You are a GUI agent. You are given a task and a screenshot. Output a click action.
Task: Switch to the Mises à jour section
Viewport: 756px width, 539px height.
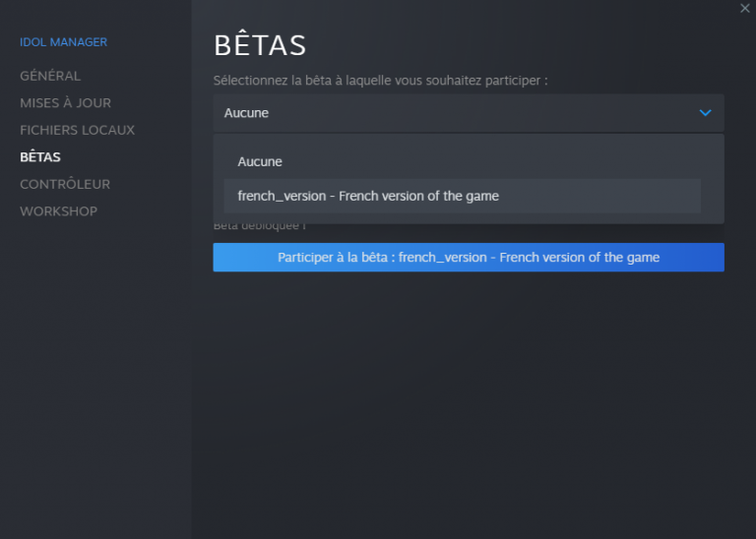[65, 102]
